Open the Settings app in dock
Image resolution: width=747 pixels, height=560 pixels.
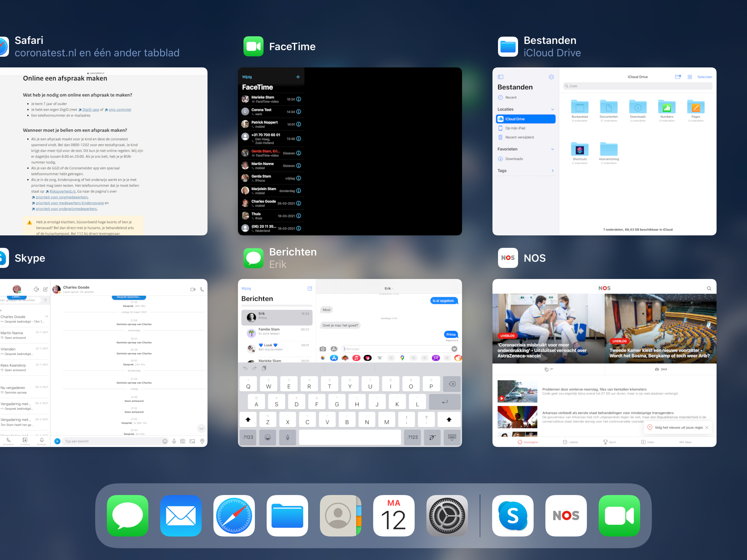(447, 515)
